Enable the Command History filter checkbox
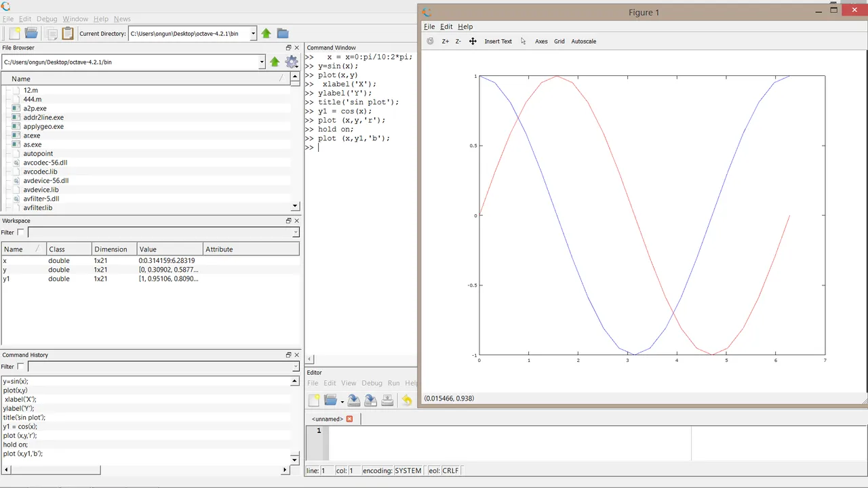 coord(20,367)
